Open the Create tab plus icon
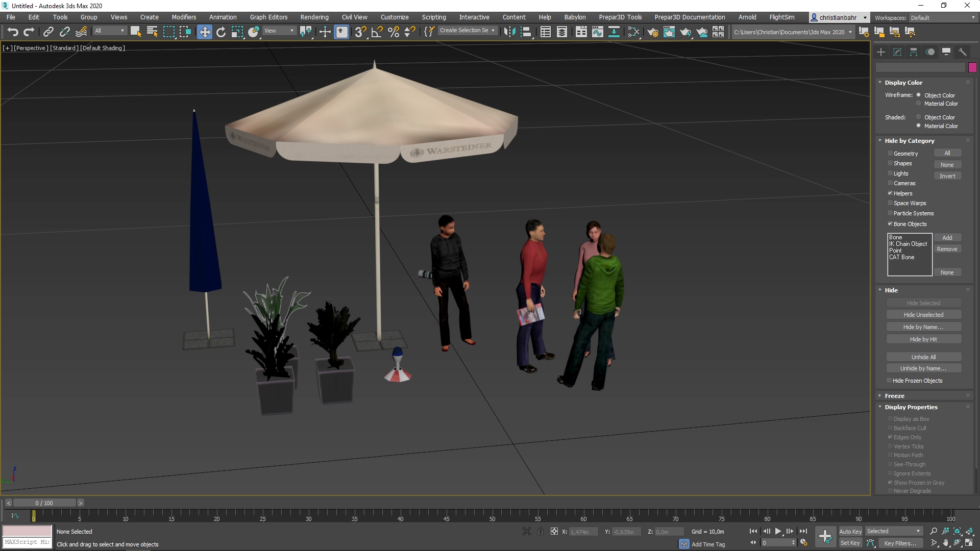 (881, 52)
